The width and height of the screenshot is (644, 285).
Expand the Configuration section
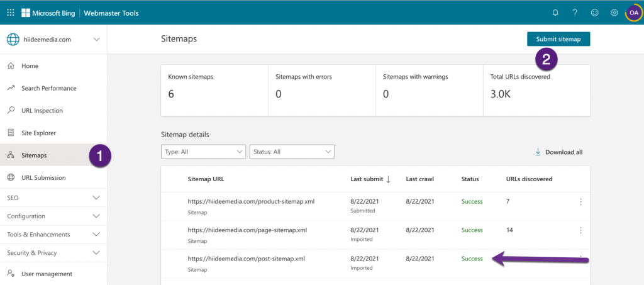click(x=53, y=216)
